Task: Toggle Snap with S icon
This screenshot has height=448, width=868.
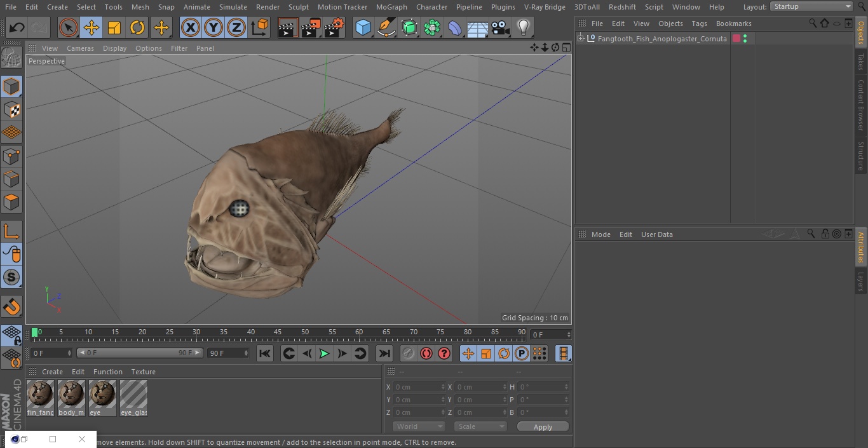Action: pyautogui.click(x=11, y=277)
